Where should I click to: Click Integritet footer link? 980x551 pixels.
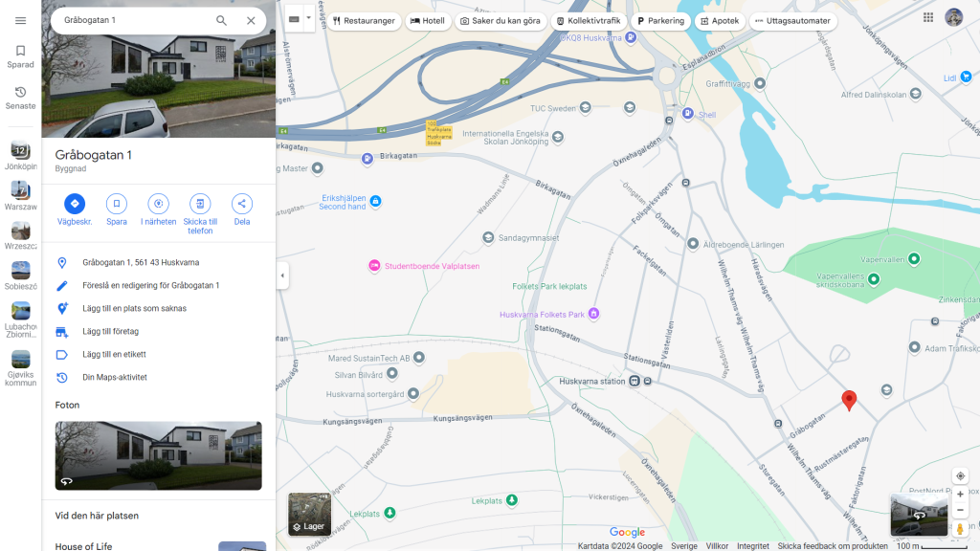pyautogui.click(x=752, y=546)
